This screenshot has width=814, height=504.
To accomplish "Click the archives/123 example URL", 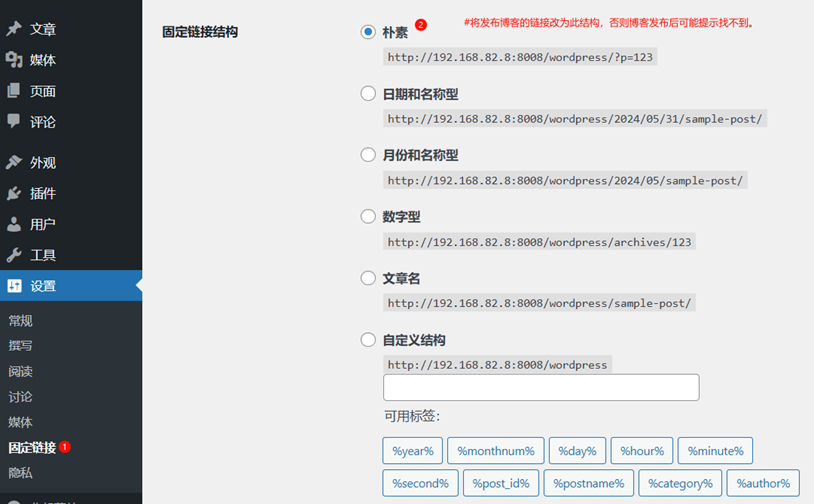I will tap(539, 242).
